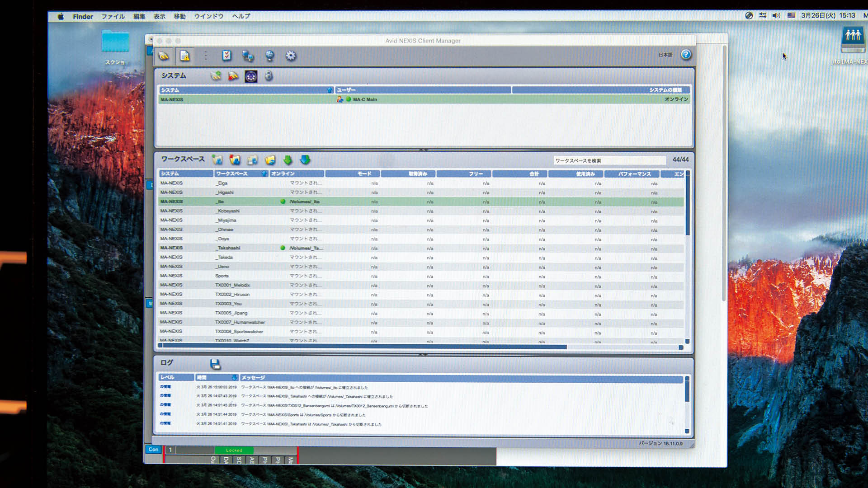The image size is (868, 488).
Task: Click the blue down arrow icon
Action: (x=305, y=160)
